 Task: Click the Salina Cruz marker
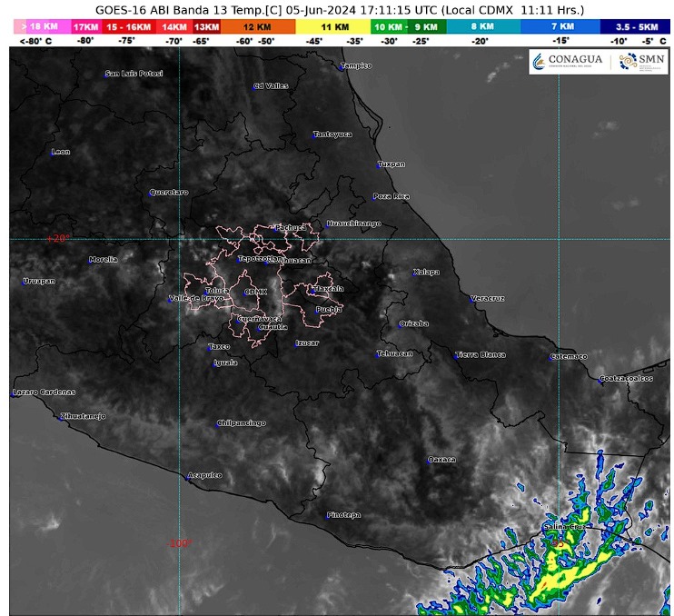pyautogui.click(x=545, y=528)
